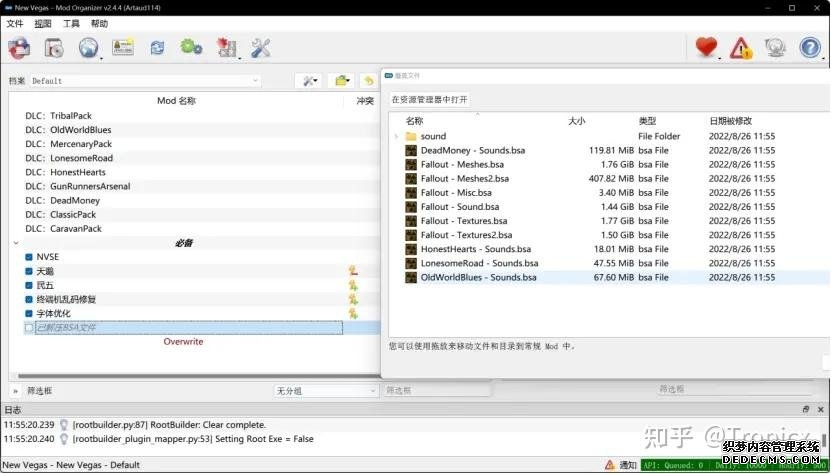The height and width of the screenshot is (474, 831).
Task: Click the Refresh toolbar icon
Action: tap(157, 47)
